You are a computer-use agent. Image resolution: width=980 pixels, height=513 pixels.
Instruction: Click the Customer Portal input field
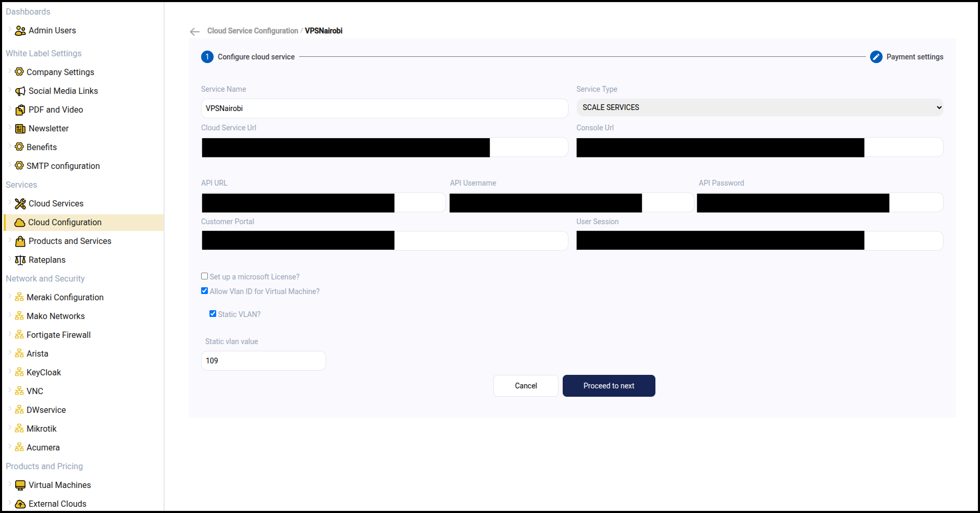pos(384,241)
